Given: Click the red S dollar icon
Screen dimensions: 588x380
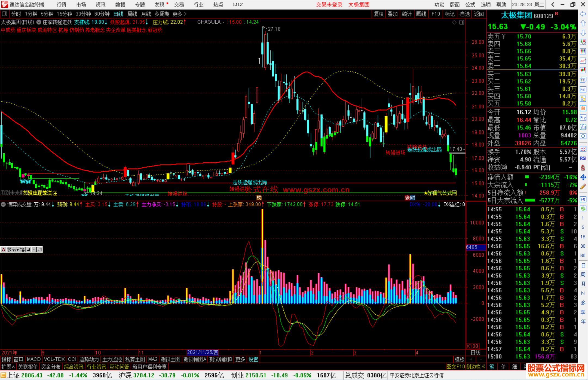Looking at the screenshot, I should click(x=583, y=168).
